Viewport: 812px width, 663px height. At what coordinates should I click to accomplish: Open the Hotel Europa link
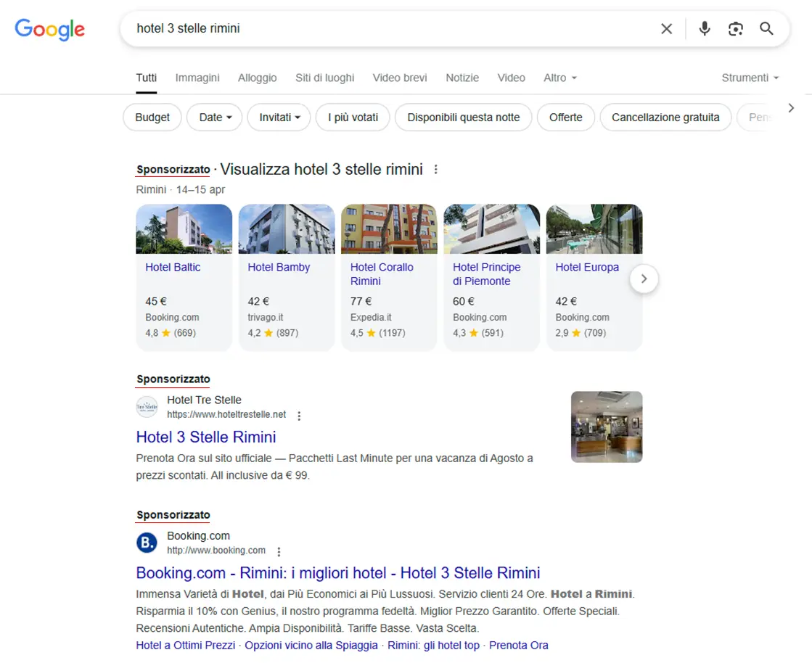(x=587, y=267)
